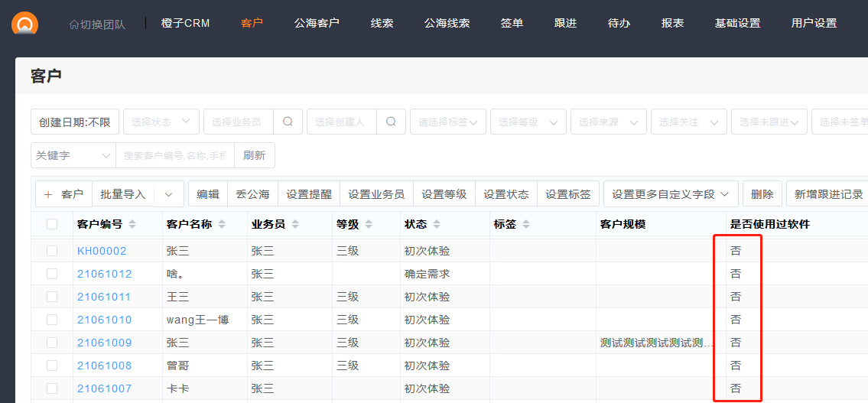Viewport: 868px width, 403px height.
Task: Sort by 客户编号 column sort arrows
Action: tap(132, 225)
